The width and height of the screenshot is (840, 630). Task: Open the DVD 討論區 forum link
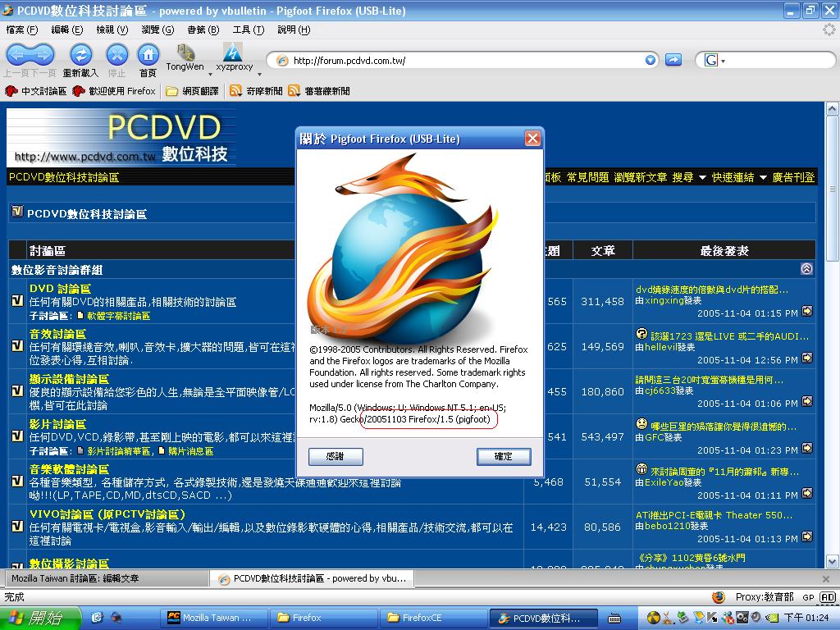60,289
